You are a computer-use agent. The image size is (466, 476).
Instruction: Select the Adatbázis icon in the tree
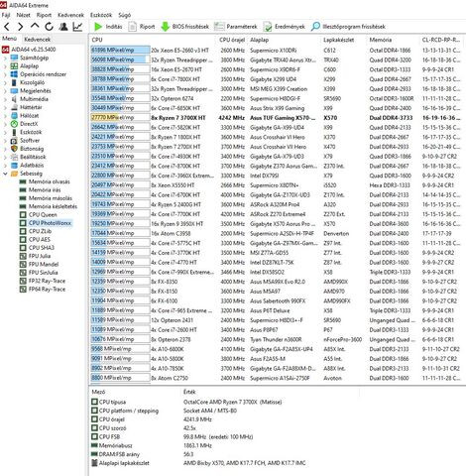point(14,166)
